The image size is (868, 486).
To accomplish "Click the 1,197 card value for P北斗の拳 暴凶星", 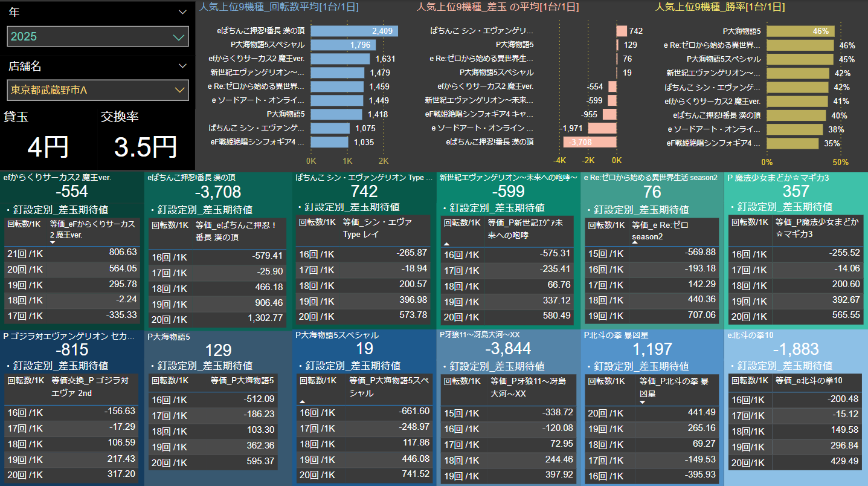I will pyautogui.click(x=652, y=349).
